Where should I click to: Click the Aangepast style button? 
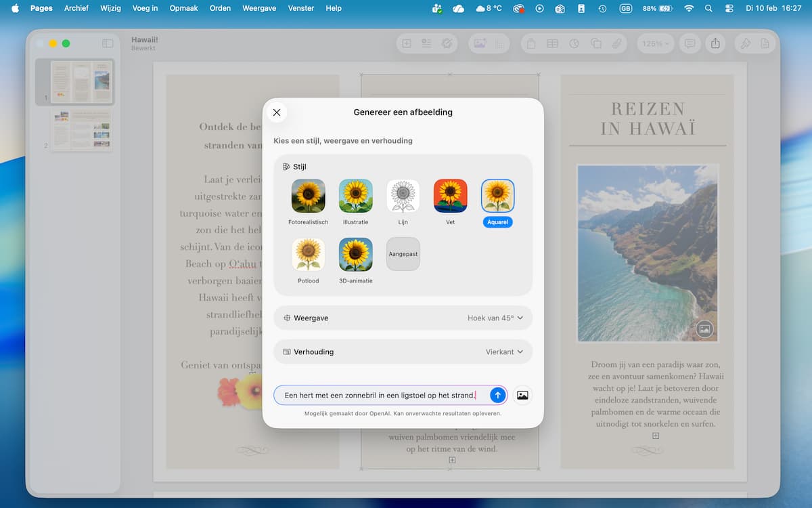pyautogui.click(x=403, y=254)
